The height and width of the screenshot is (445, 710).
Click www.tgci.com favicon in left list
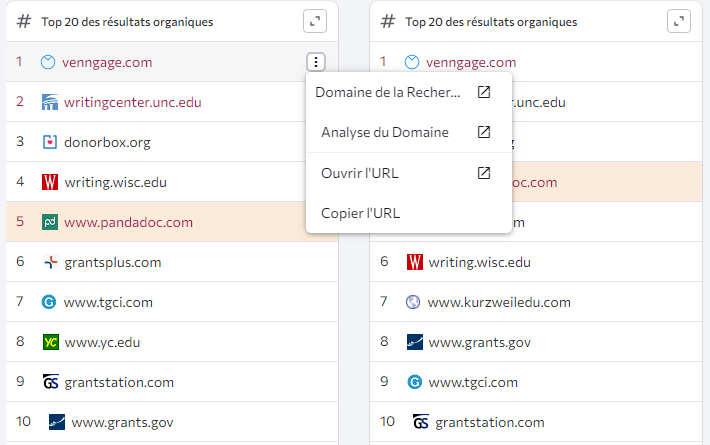[x=49, y=302]
